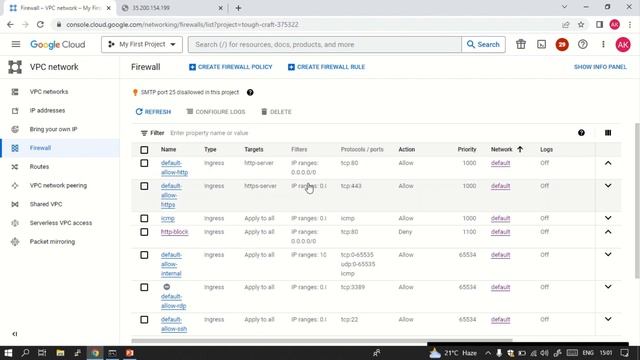This screenshot has width=640, height=360.
Task: Open the AK account avatar in Google Cloud header
Action: click(x=623, y=44)
